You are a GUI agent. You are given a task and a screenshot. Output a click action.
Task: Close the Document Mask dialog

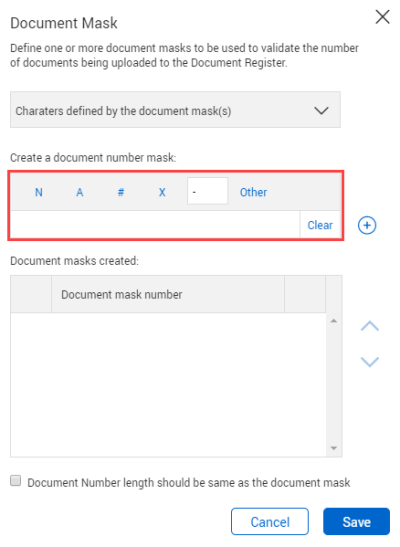(x=382, y=17)
